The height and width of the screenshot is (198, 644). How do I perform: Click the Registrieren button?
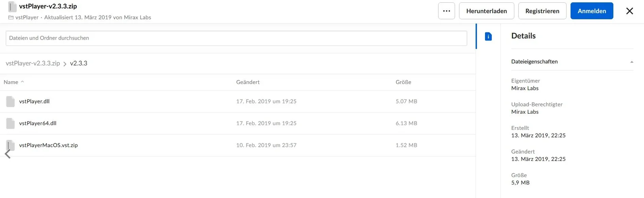click(x=542, y=11)
